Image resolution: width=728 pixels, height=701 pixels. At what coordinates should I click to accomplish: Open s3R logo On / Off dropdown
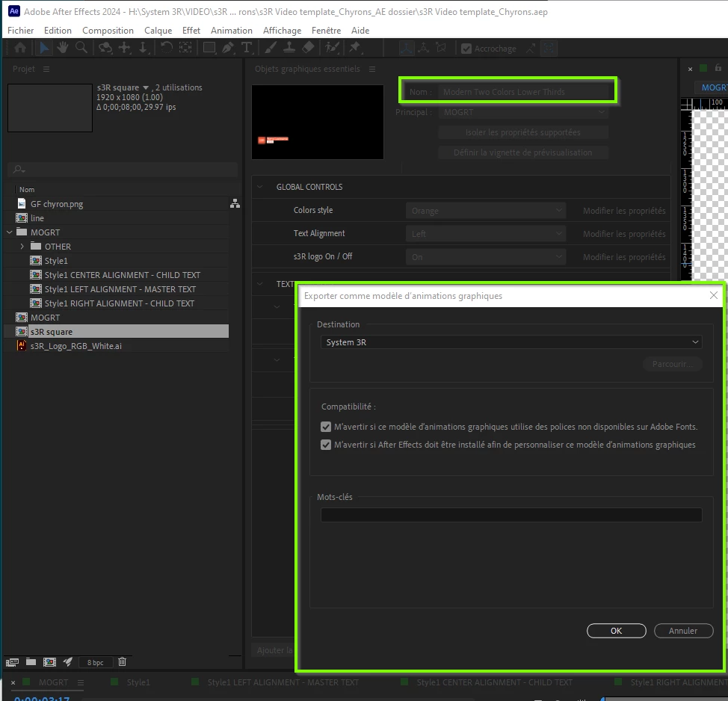(486, 257)
